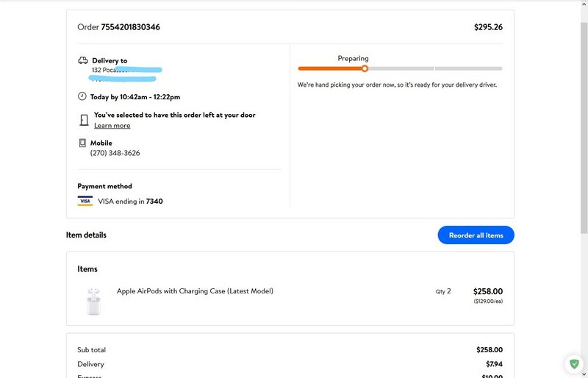The width and height of the screenshot is (588, 378).
Task: Click the delivery truck icon
Action: pos(82,60)
